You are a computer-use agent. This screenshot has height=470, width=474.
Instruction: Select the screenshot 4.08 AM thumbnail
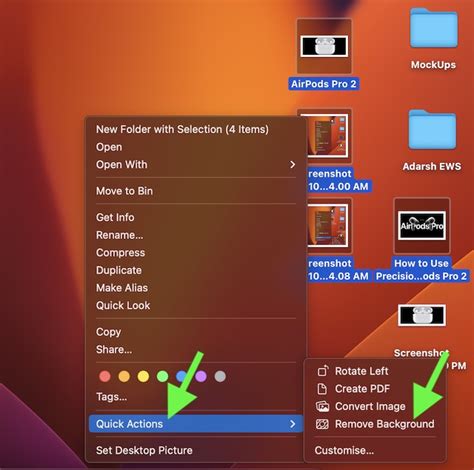(x=327, y=226)
